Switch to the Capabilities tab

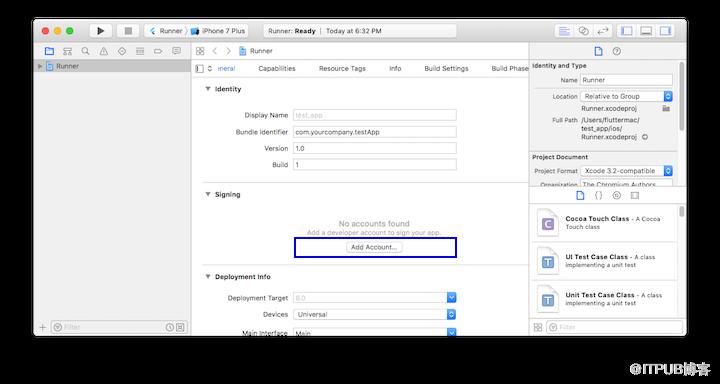[x=277, y=68]
